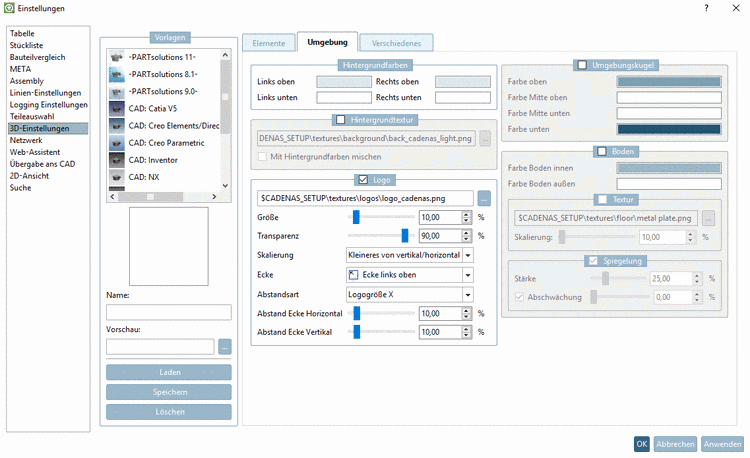The width and height of the screenshot is (750, 458).
Task: Pick the Links unten background color
Action: pos(344,98)
